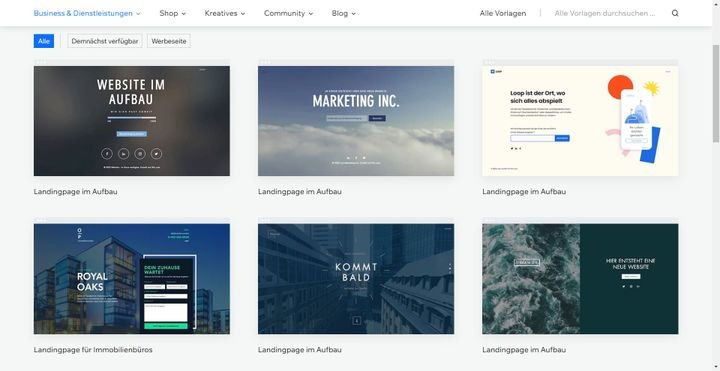Open the Website im Aufbau template thumbnail
Image resolution: width=720 pixels, height=371 pixels.
click(x=132, y=121)
